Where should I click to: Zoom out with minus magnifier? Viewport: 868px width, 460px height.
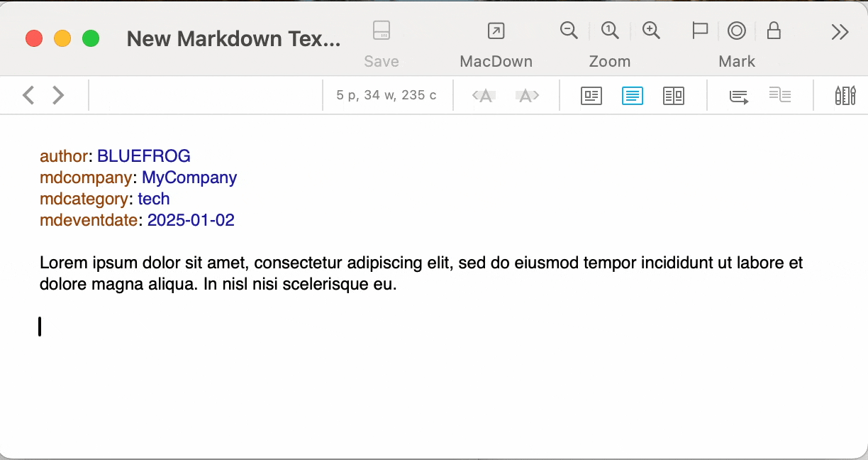[569, 31]
